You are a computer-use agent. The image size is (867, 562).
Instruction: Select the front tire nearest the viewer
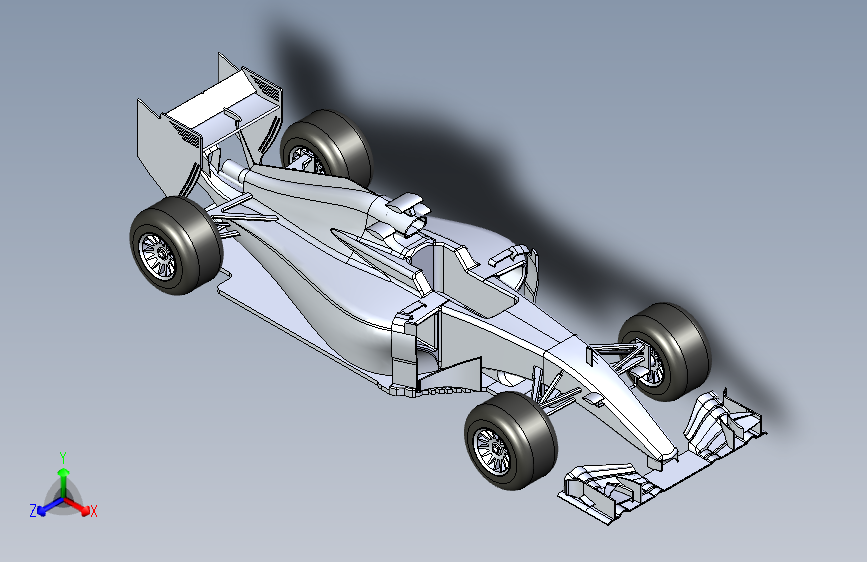point(510,441)
